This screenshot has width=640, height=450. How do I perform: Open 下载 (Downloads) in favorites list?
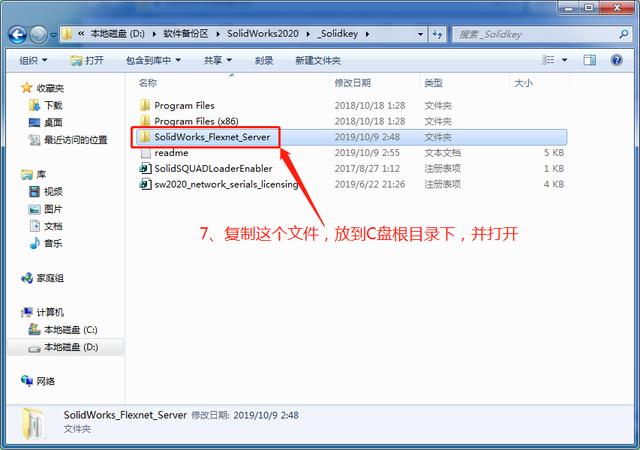[52, 105]
